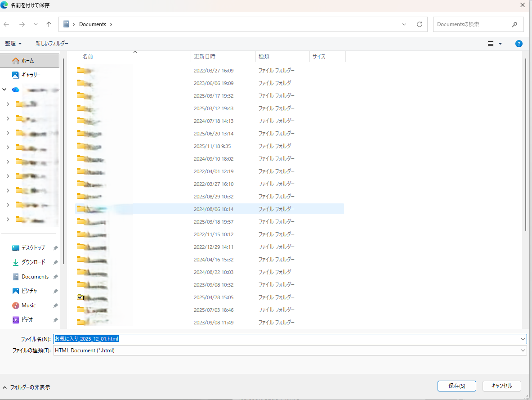Click the Up one level arrow
532x400 pixels.
pyautogui.click(x=49, y=24)
